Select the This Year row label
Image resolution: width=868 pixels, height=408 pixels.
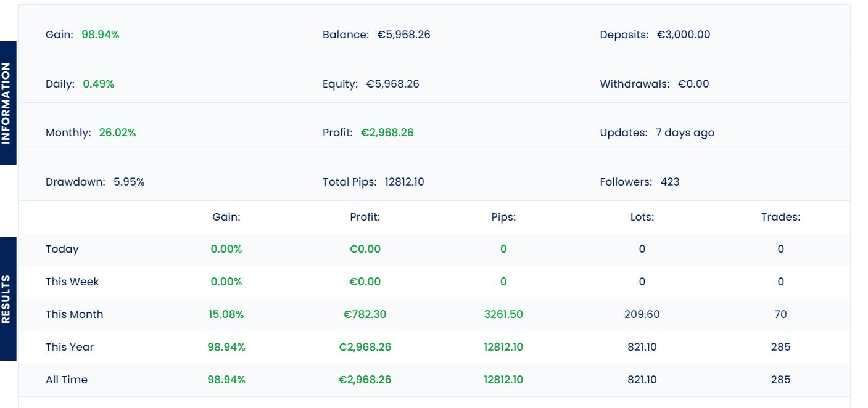coord(70,347)
